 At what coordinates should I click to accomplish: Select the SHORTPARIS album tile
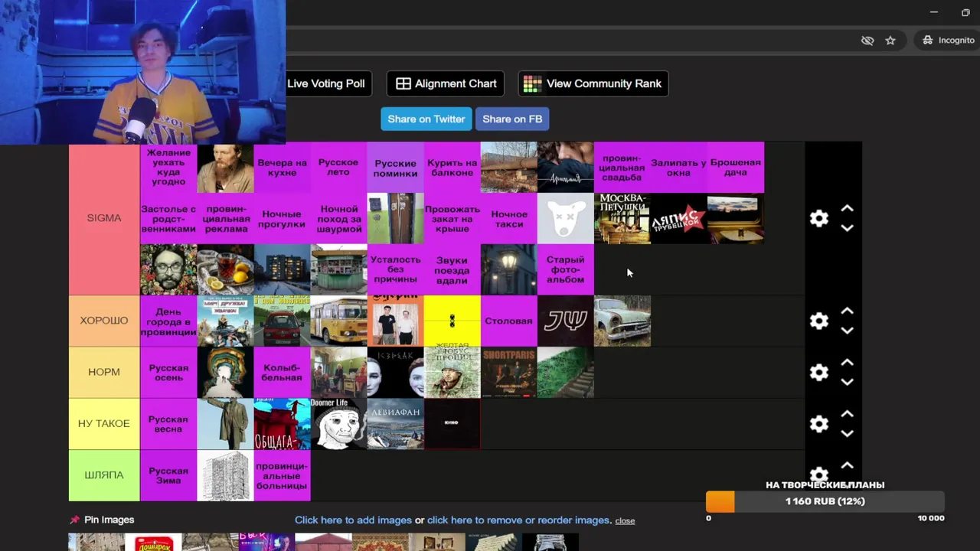508,372
